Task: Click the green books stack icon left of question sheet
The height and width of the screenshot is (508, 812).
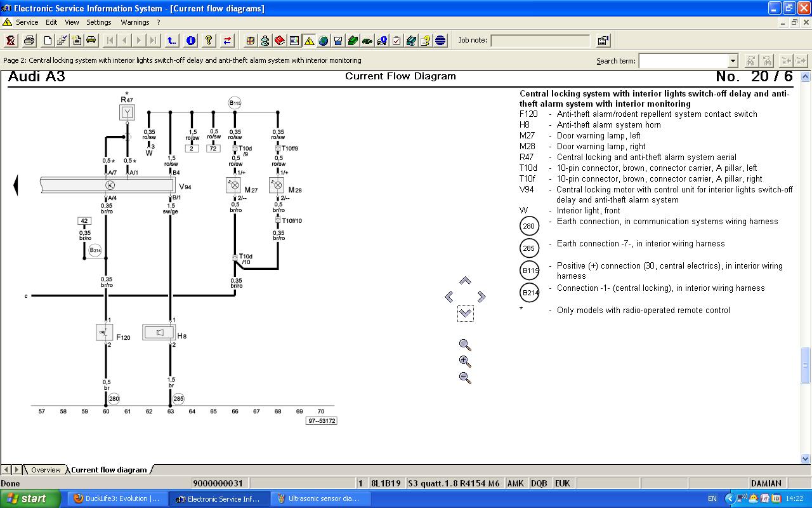Action: [x=411, y=41]
